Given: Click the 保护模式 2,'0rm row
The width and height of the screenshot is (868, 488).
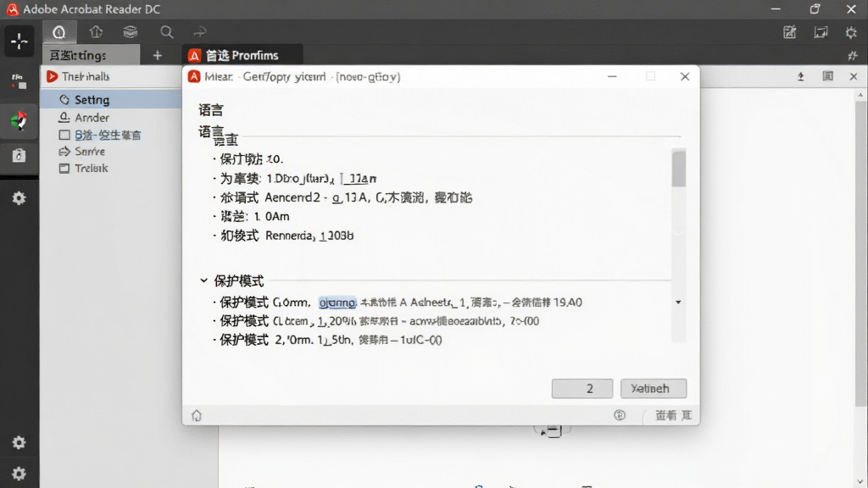Looking at the screenshot, I should point(328,340).
